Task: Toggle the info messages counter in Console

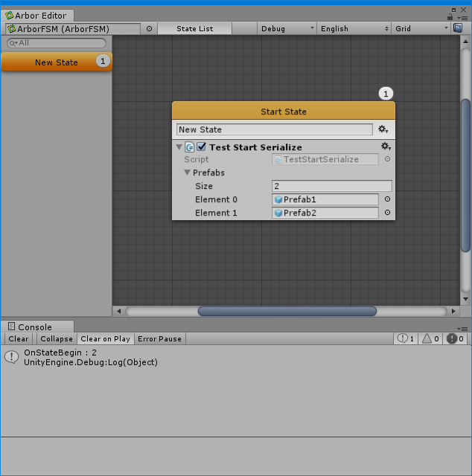Action: click(406, 338)
